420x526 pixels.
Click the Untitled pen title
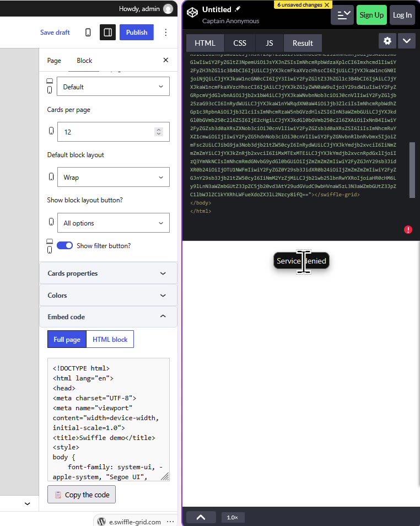click(217, 9)
